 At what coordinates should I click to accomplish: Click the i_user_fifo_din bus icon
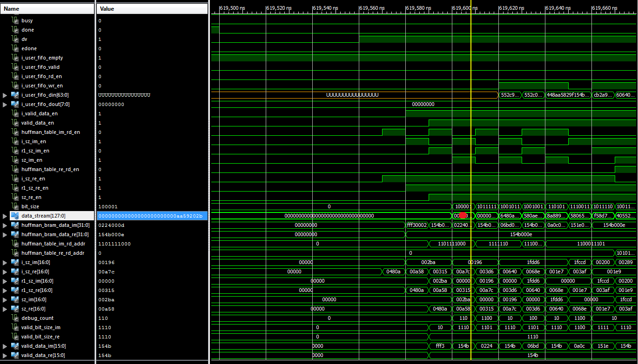[15, 95]
